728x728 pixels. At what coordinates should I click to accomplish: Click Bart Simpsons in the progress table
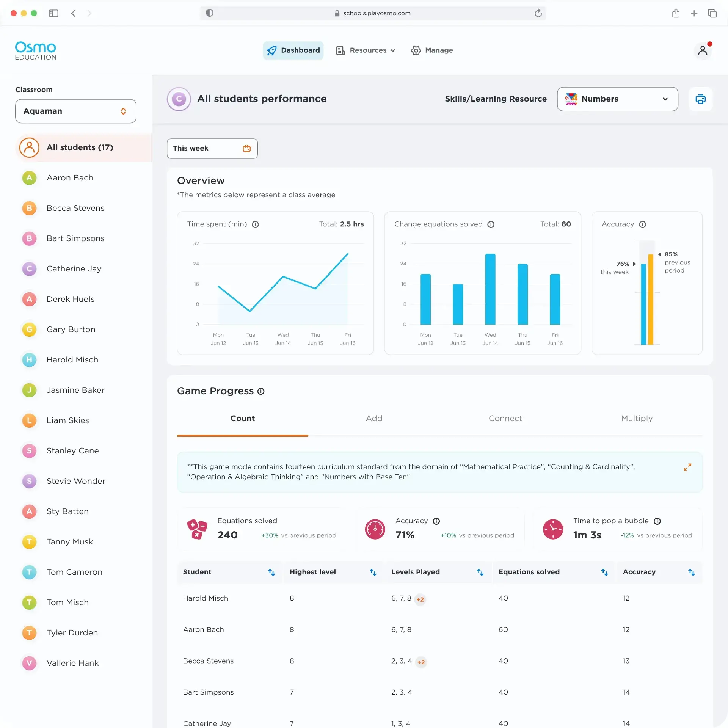point(208,692)
